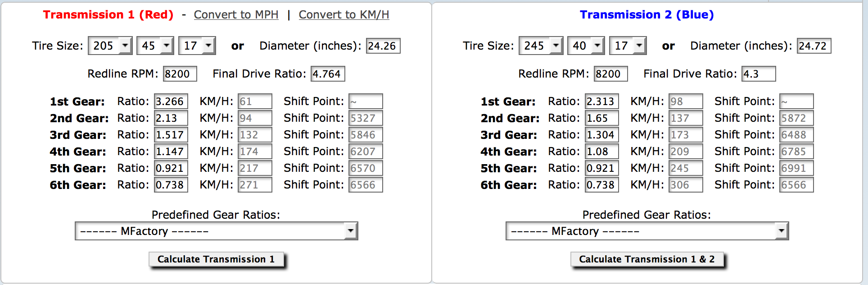Select Transmission 2 5th gear ratio 0.921

(602, 168)
